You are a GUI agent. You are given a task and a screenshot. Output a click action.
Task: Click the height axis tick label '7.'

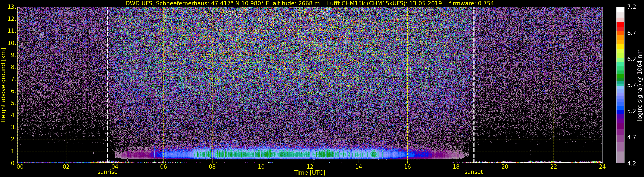13,79
